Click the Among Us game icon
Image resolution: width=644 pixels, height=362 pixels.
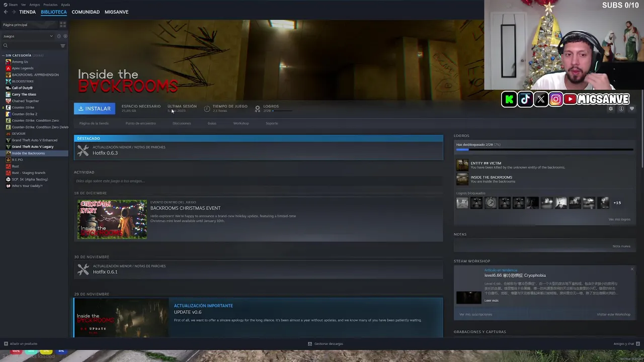pyautogui.click(x=8, y=62)
